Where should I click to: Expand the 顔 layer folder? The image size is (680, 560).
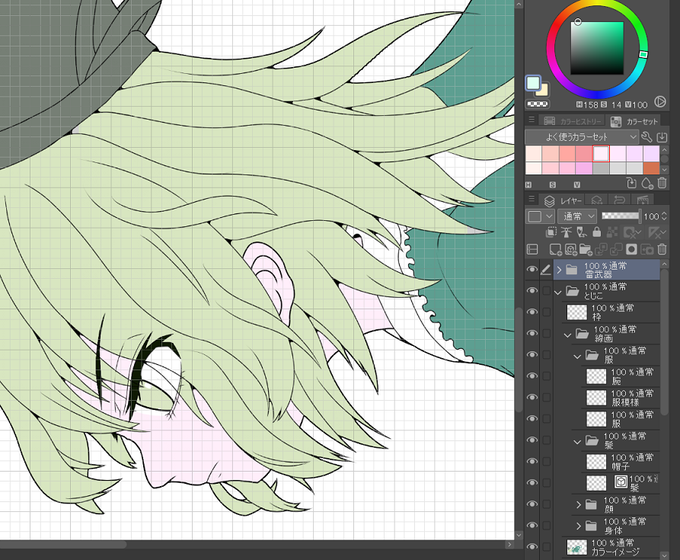579,504
